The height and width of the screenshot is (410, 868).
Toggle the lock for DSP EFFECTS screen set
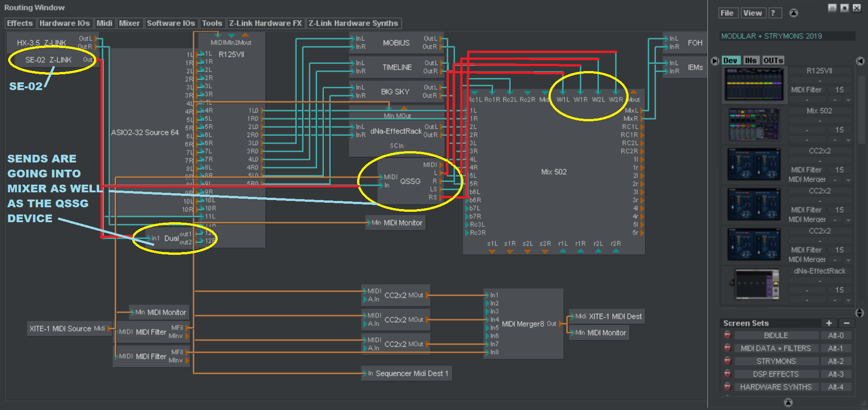(x=727, y=374)
